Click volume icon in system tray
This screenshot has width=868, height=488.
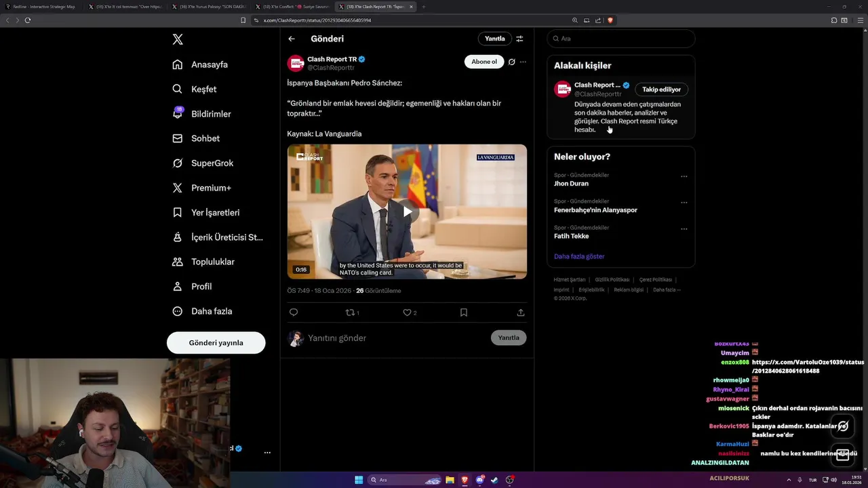coord(834,480)
